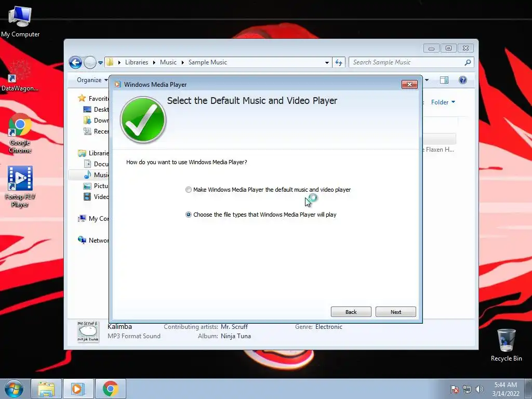This screenshot has width=532, height=399.
Task: Select Favorites in the navigation pane
Action: 94,98
